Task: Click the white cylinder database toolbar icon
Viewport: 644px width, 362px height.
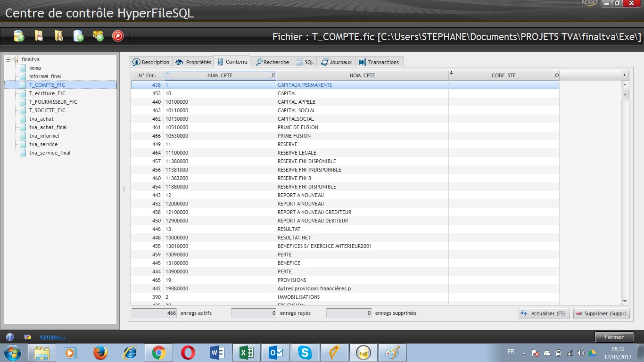Action: tap(78, 36)
